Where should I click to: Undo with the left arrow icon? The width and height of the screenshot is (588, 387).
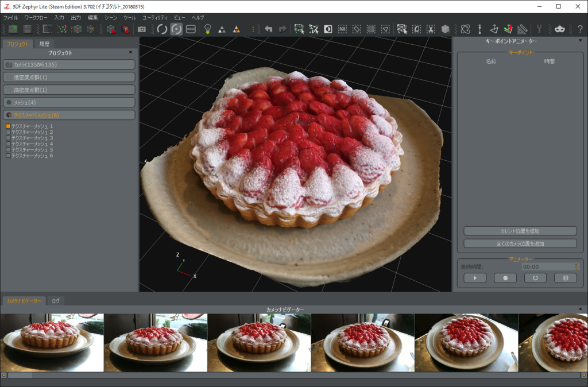[x=269, y=29]
